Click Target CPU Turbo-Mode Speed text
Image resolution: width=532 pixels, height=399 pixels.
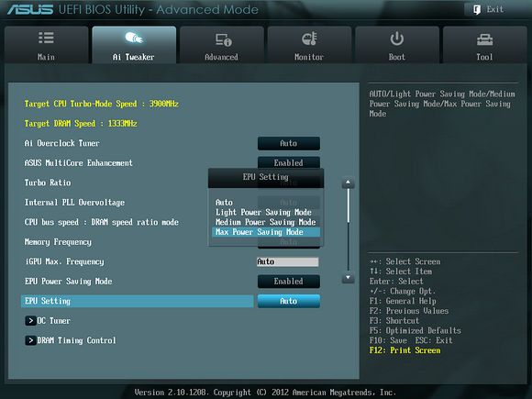[102, 104]
